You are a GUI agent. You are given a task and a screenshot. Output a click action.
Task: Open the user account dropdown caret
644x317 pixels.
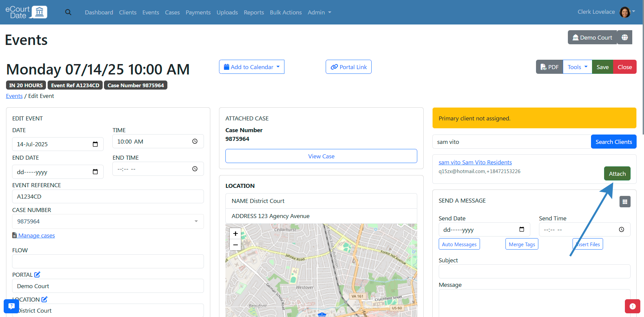tap(634, 11)
